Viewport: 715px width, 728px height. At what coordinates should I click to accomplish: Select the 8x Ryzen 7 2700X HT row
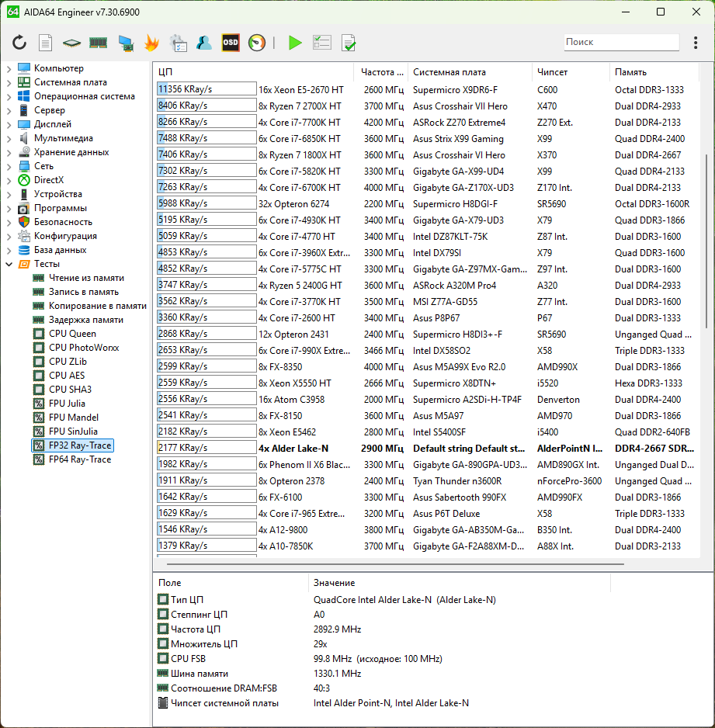(x=300, y=106)
